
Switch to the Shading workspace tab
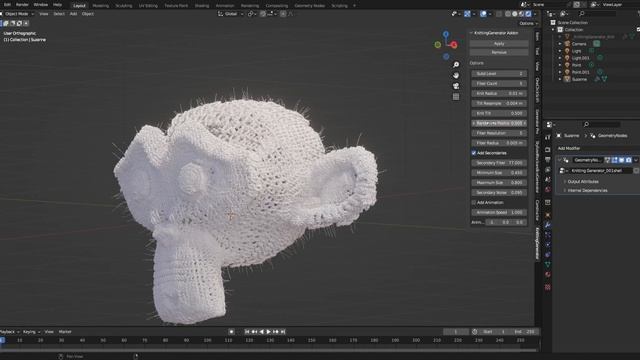(x=202, y=6)
